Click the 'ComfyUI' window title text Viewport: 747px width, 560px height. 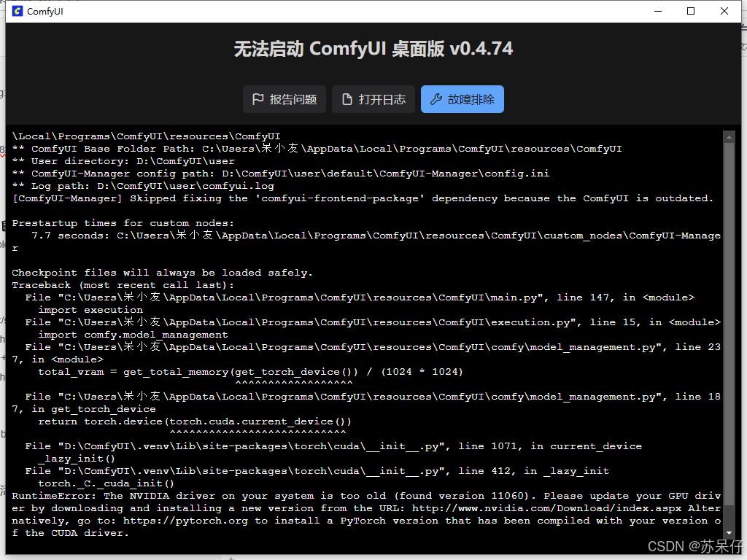[44, 11]
